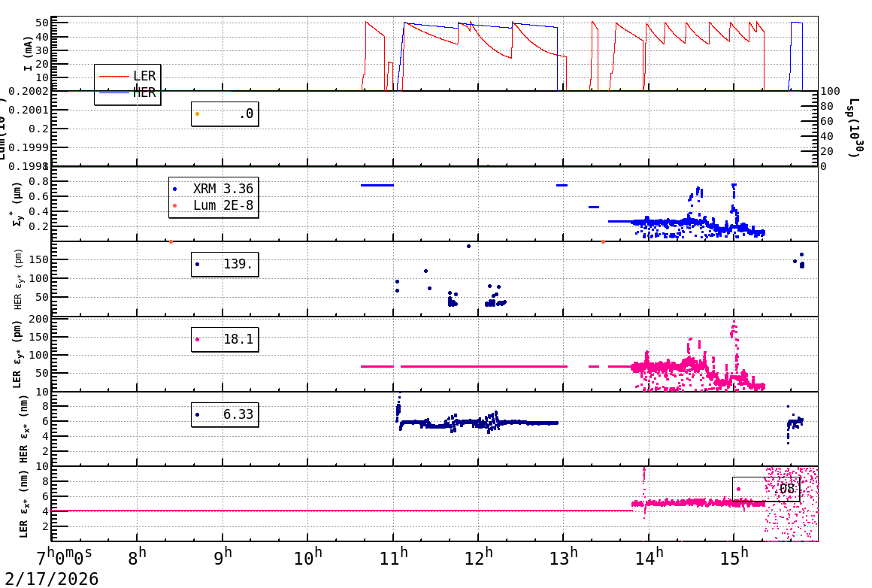872x588 pixels.
Task: Click the LER εx* (nm) y-axis title
Action: pos(23,505)
